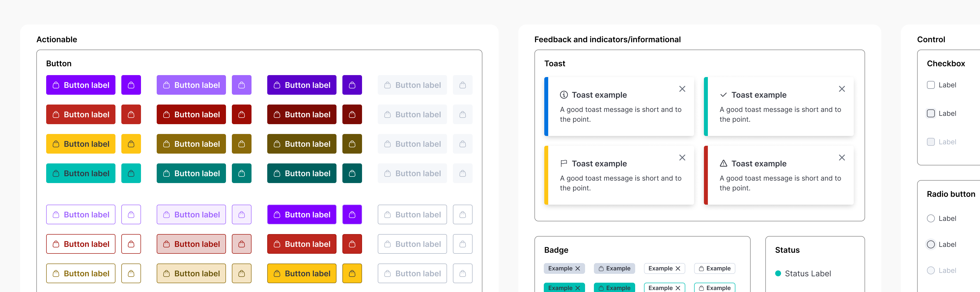Viewport: 980px width, 292px height.
Task: Click the pink-tinted red-bordered icon-only bag button
Action: [x=242, y=244]
